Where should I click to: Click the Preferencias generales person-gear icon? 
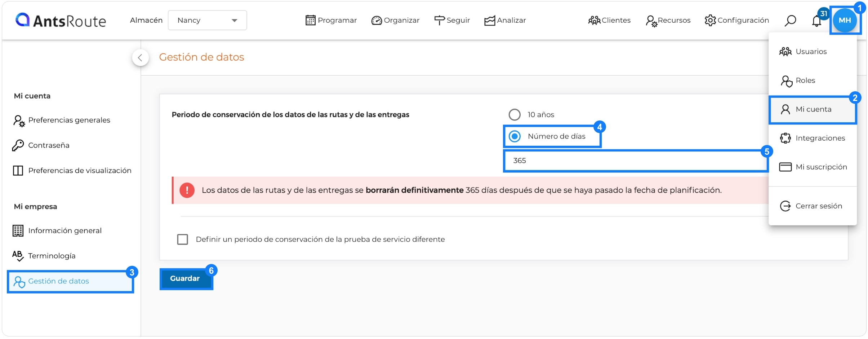pos(19,121)
